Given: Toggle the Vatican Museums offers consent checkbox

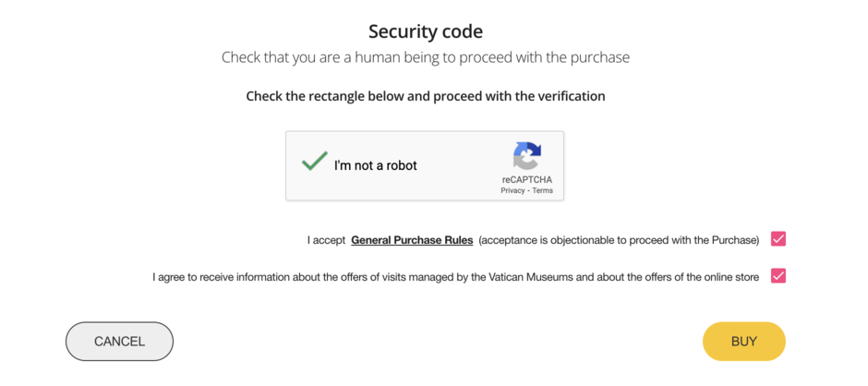Looking at the screenshot, I should (x=778, y=275).
